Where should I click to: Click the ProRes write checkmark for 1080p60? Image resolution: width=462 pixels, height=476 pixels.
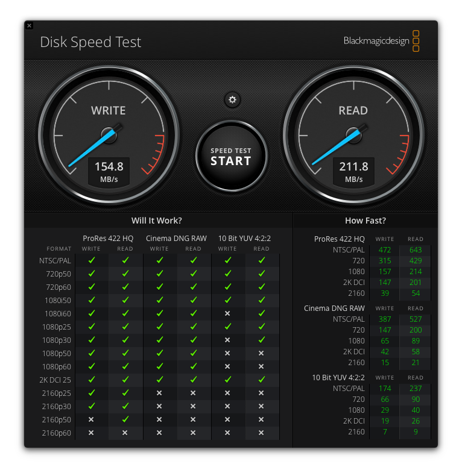91,366
